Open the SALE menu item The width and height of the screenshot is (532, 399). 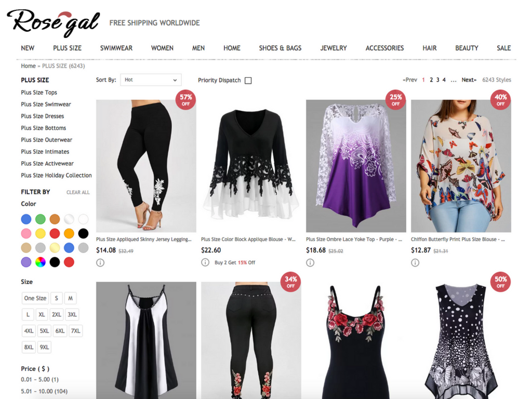(x=504, y=48)
